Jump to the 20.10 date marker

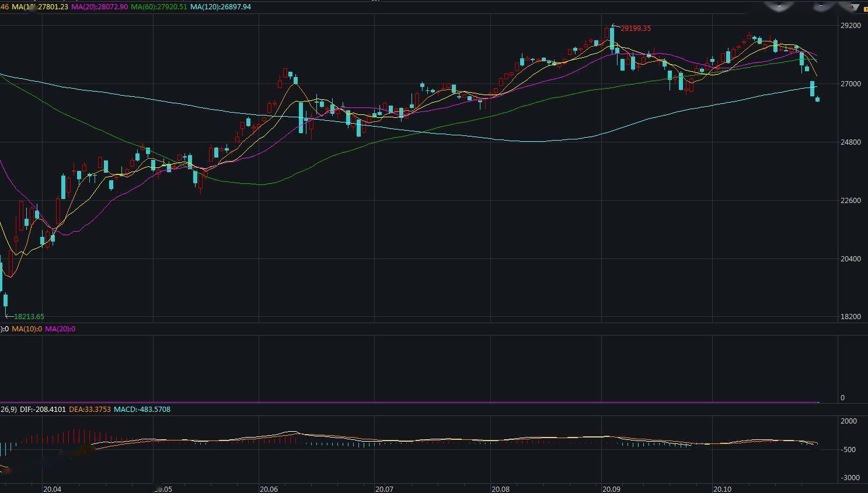coord(723,489)
